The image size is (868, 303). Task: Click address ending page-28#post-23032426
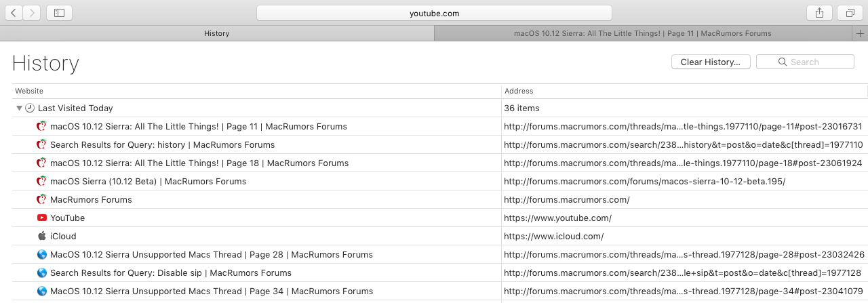coord(684,254)
